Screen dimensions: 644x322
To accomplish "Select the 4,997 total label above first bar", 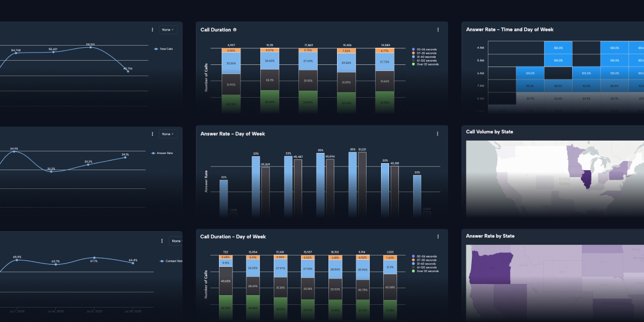I will [231, 45].
